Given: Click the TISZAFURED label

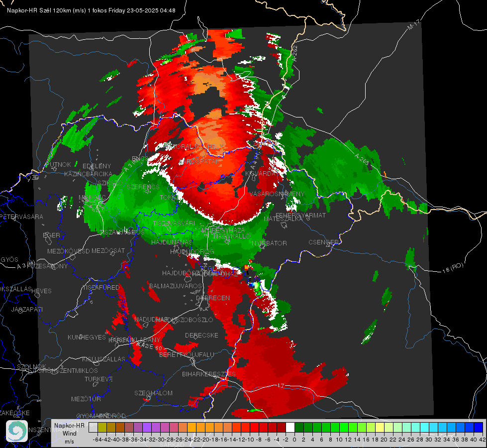Looking at the screenshot, I should 101,287.
